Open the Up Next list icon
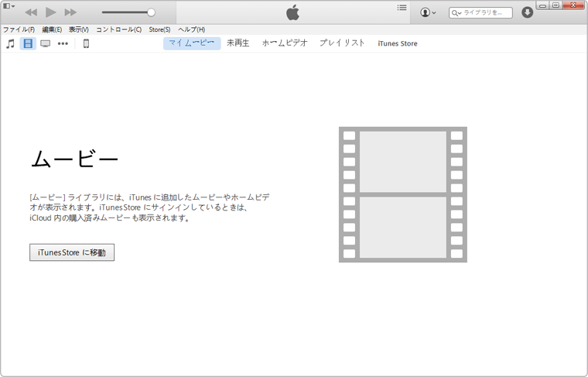 402,8
